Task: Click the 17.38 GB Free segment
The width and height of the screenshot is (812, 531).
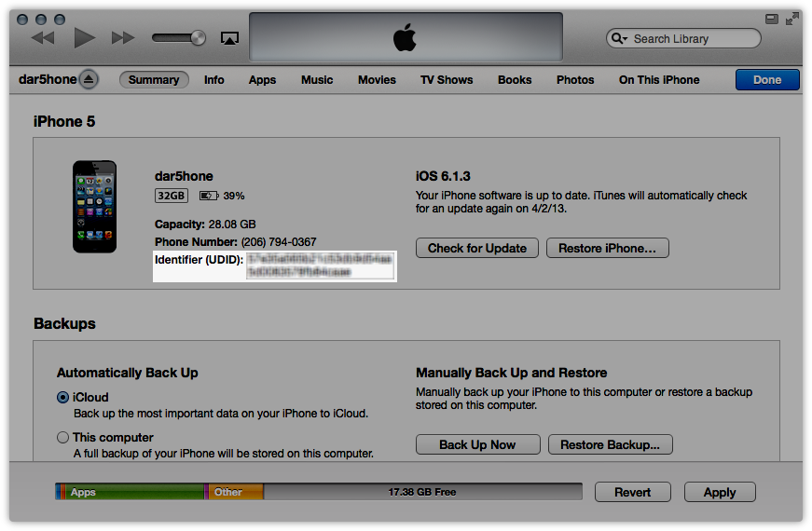Action: click(422, 492)
